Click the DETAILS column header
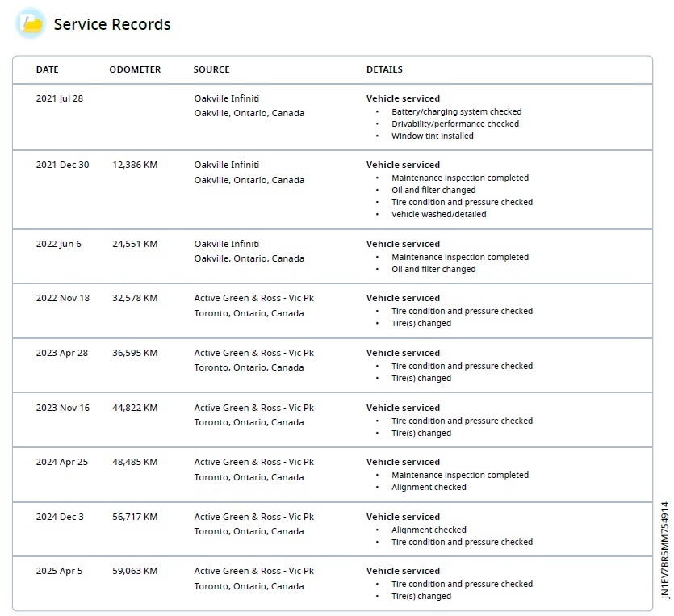 click(384, 69)
